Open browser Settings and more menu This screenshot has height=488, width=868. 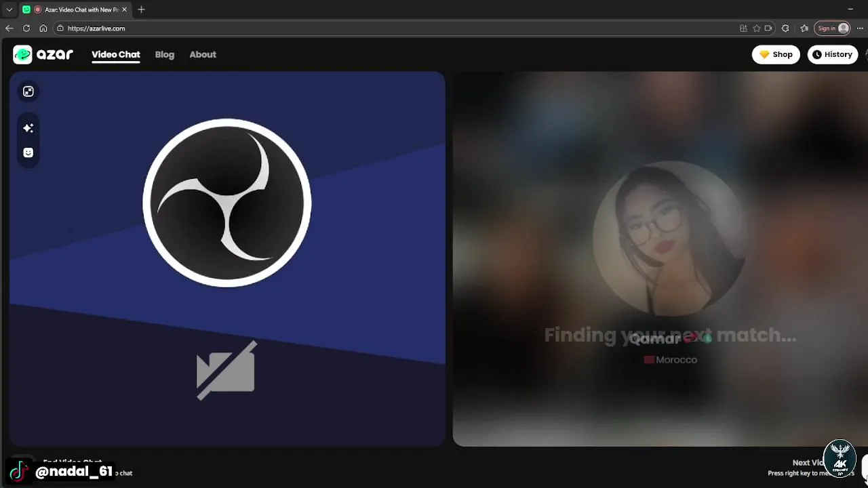860,28
